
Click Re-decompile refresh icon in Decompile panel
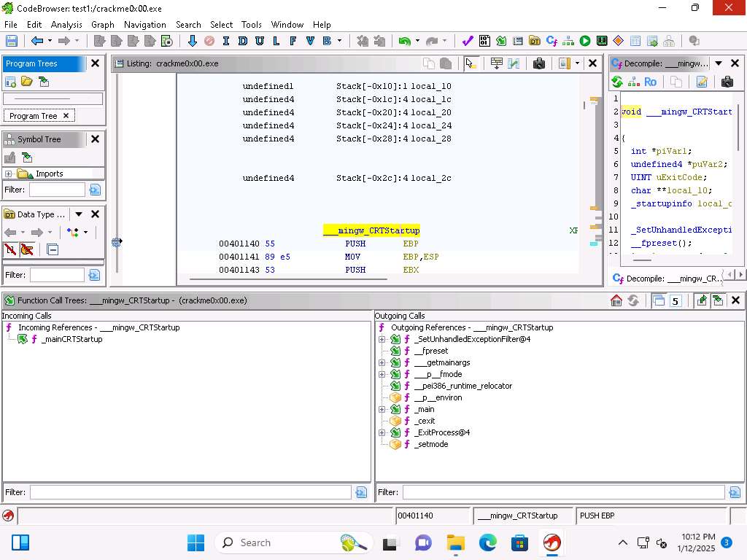618,82
